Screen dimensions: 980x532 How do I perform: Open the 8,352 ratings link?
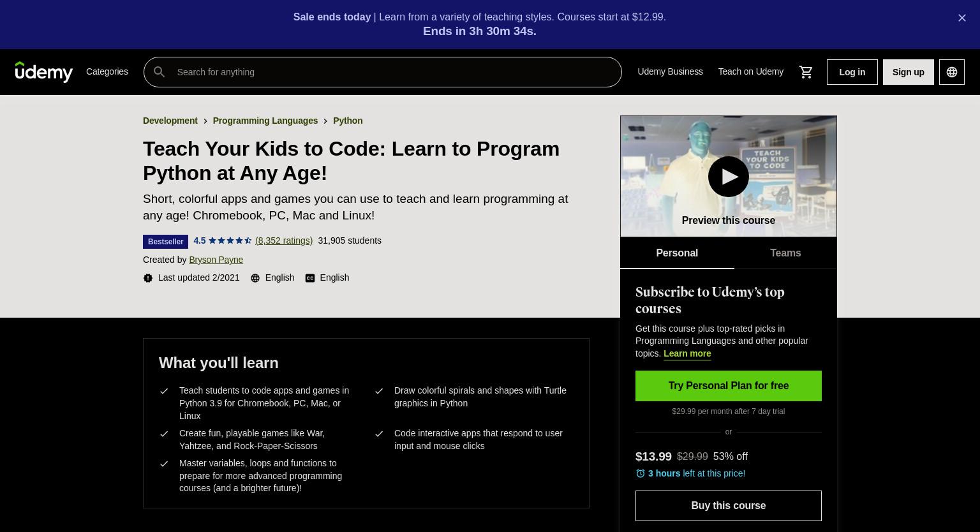tap(284, 240)
